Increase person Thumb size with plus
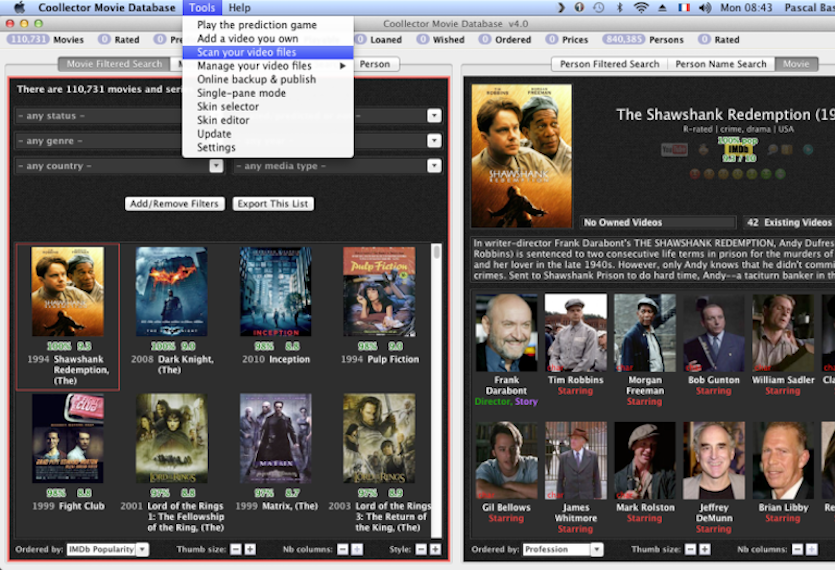The width and height of the screenshot is (835, 570). tap(705, 549)
